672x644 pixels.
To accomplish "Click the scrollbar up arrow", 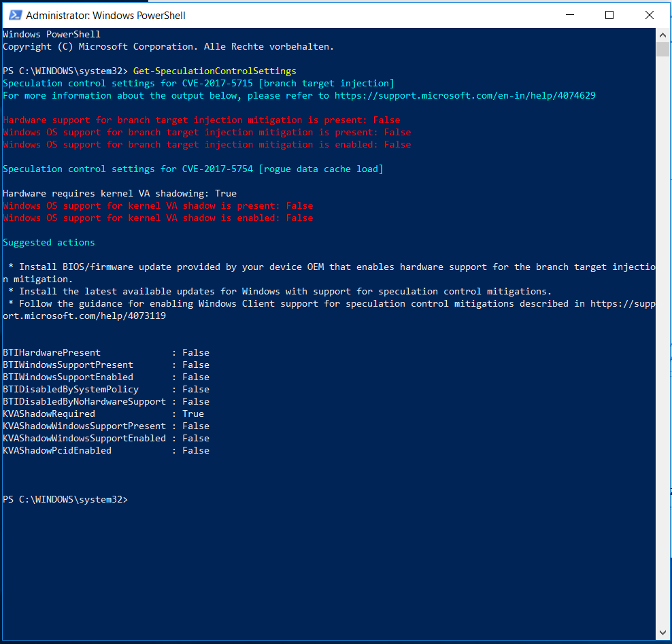I will click(662, 35).
